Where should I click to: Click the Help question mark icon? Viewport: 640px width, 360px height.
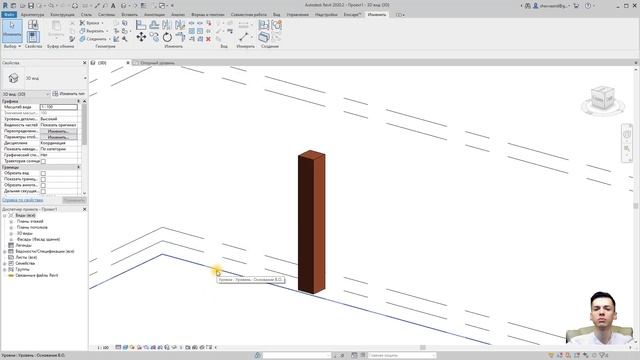point(588,6)
